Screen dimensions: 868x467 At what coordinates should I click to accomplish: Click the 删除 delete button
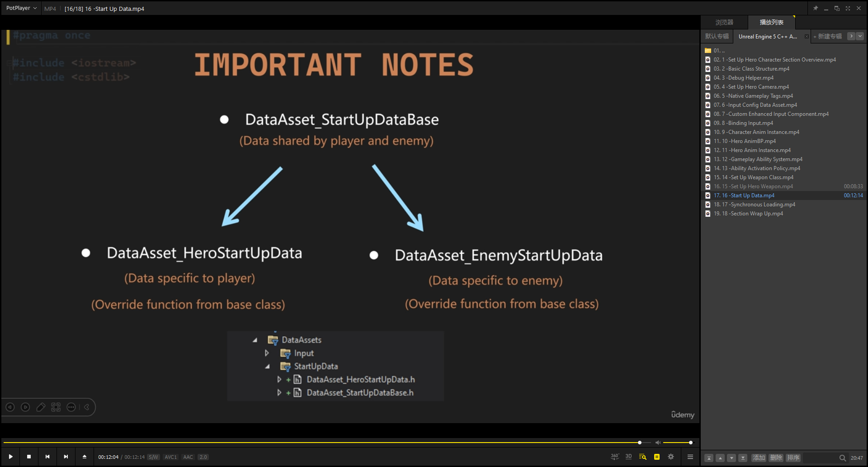[x=776, y=458]
